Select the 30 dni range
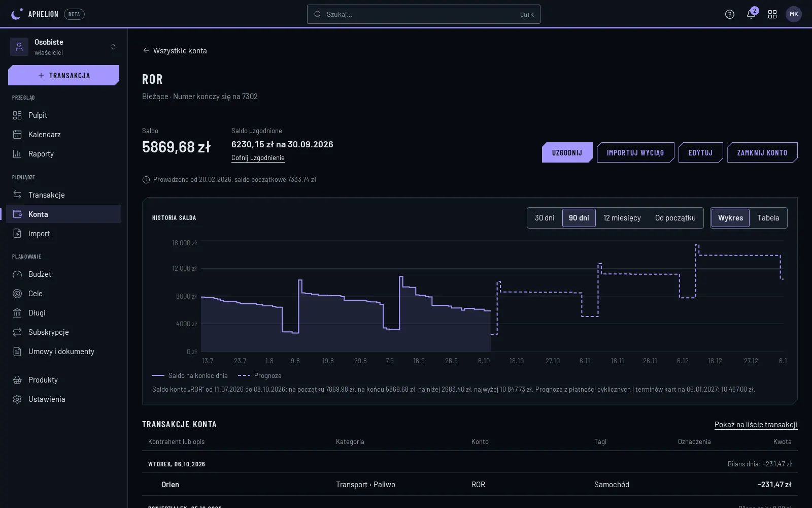 click(545, 218)
